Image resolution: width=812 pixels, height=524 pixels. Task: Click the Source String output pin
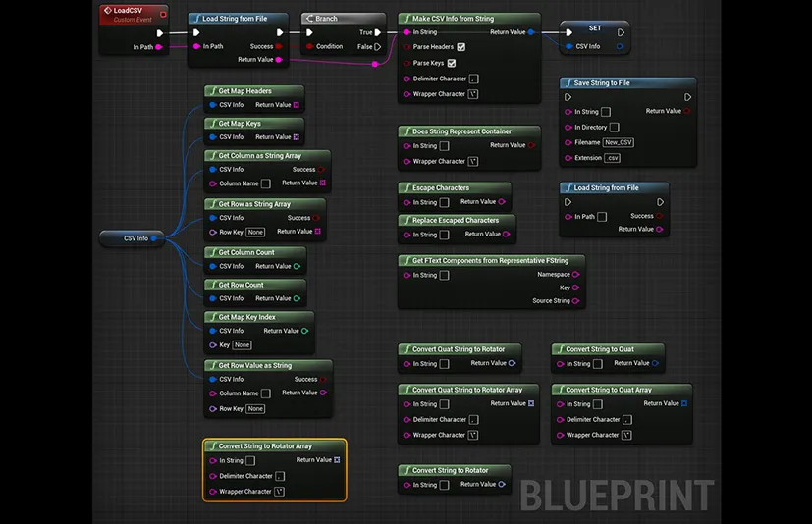coord(575,301)
